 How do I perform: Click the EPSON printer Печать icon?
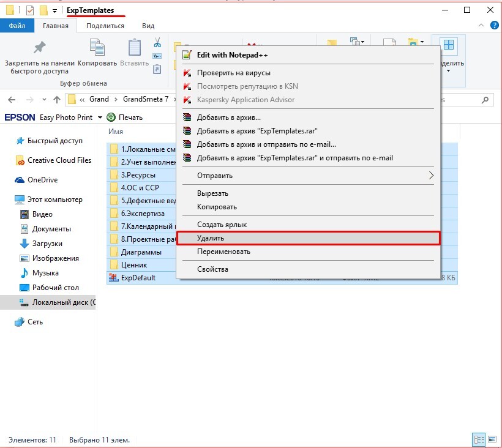[111, 118]
